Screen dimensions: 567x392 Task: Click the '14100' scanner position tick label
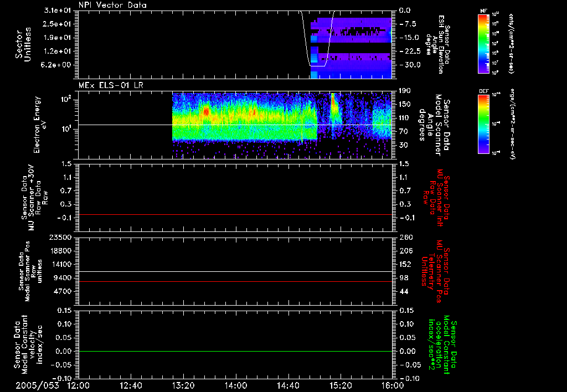[61, 264]
